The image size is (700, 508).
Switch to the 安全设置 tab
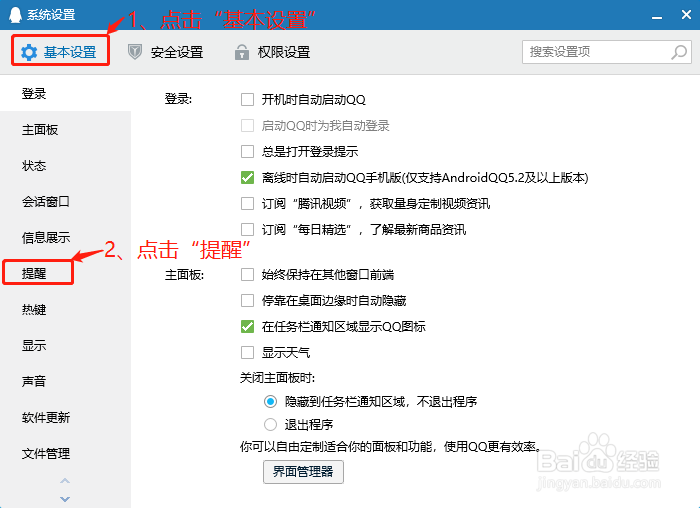coord(165,52)
